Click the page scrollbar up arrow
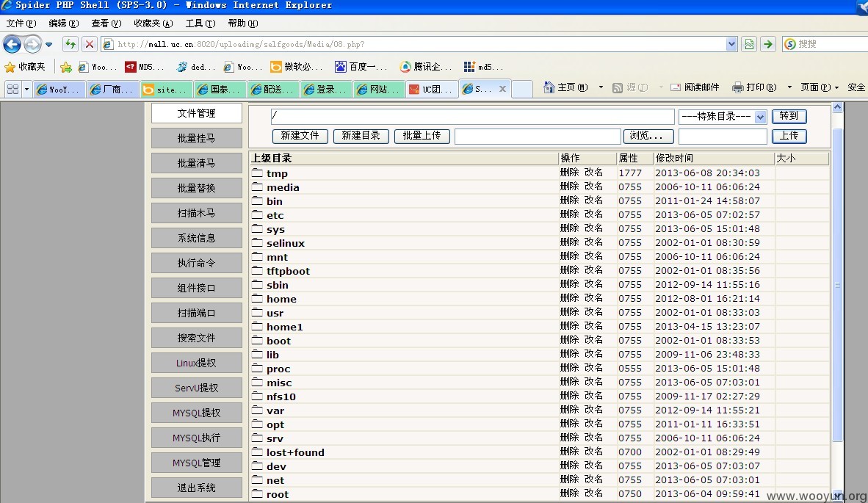 (x=838, y=106)
